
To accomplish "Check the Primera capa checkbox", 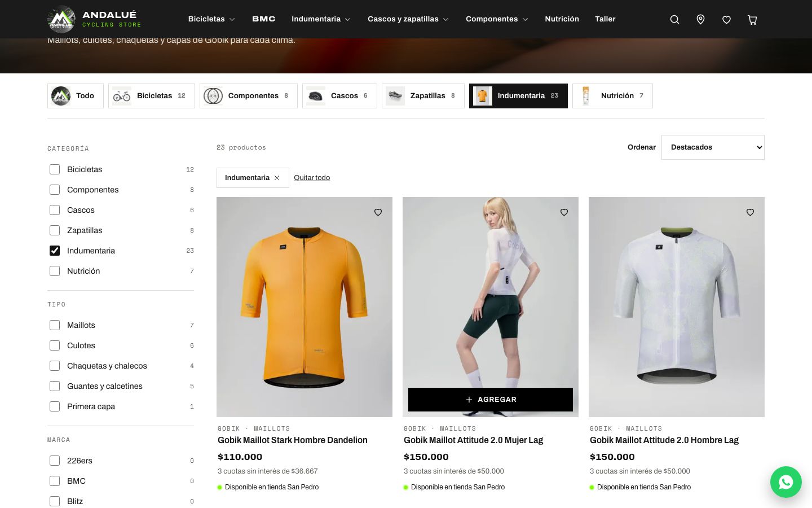I will 55,406.
